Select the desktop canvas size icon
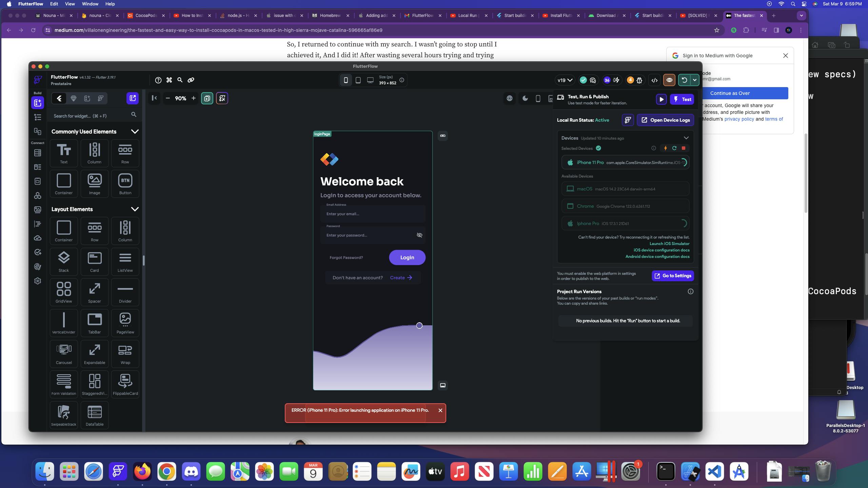 [370, 80]
